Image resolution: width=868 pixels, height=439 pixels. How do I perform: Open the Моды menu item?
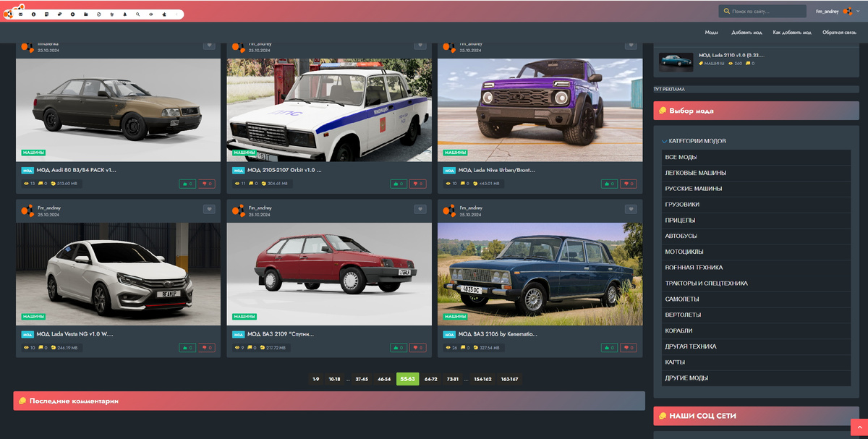[x=711, y=33]
